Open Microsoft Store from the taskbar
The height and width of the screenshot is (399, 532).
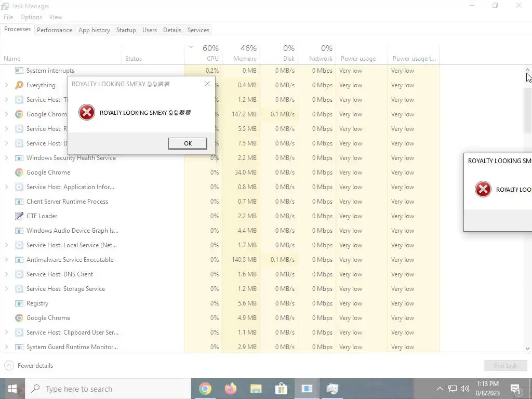pos(281,389)
